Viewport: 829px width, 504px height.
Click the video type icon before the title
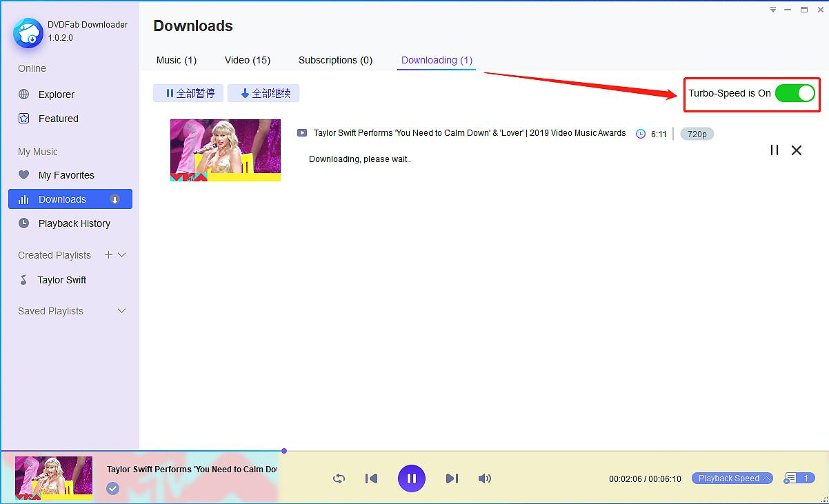(x=302, y=133)
